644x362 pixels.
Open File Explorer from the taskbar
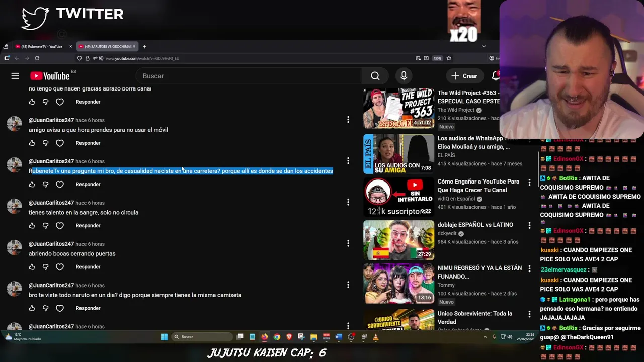(x=313, y=337)
